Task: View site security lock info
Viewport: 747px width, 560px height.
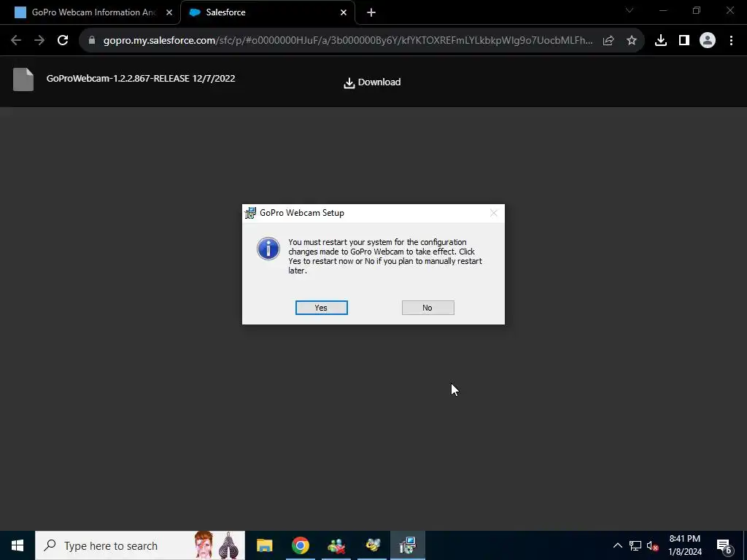Action: [x=91, y=41]
